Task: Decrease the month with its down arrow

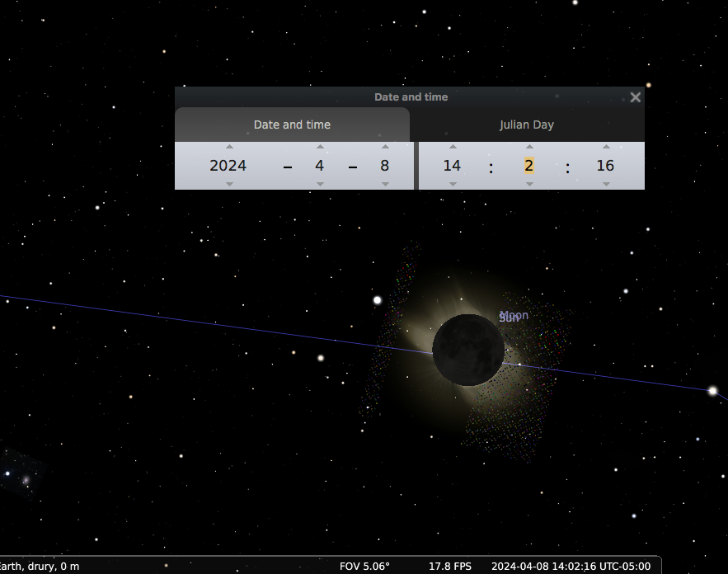Action: tap(320, 184)
